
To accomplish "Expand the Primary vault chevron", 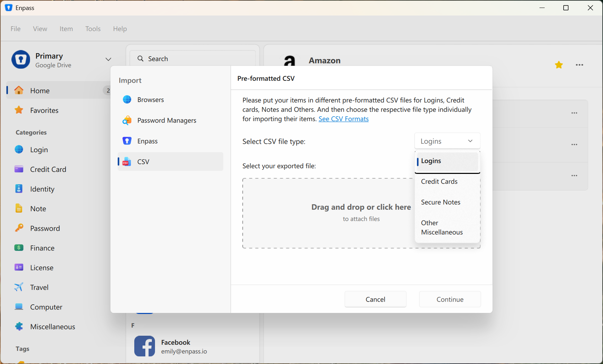I will point(108,59).
